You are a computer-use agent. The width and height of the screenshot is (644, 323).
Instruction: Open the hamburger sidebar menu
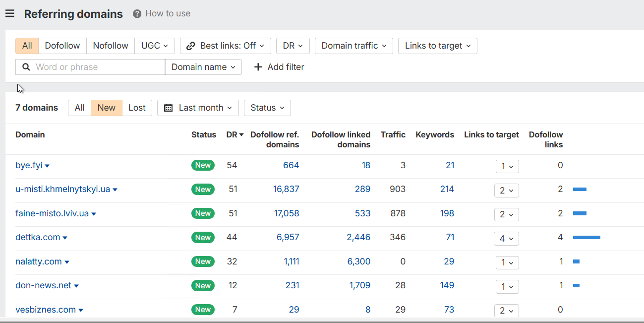(x=10, y=13)
